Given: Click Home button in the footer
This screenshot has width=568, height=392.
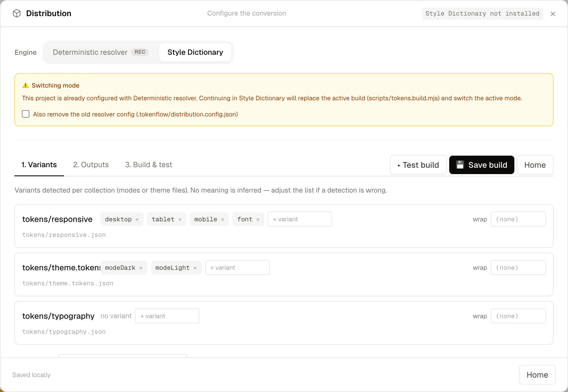Looking at the screenshot, I should click(x=537, y=375).
